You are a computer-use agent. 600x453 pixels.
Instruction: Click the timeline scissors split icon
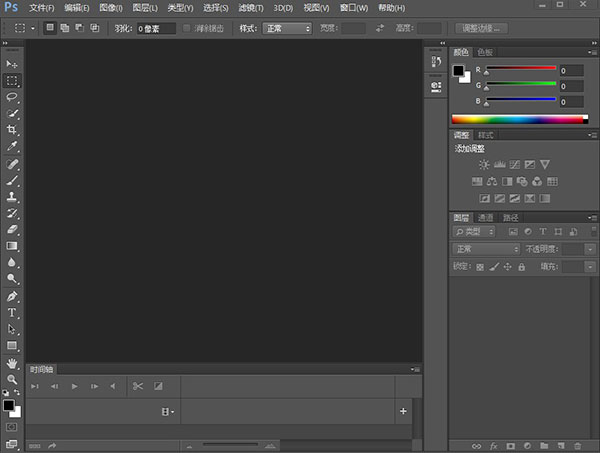pos(138,386)
